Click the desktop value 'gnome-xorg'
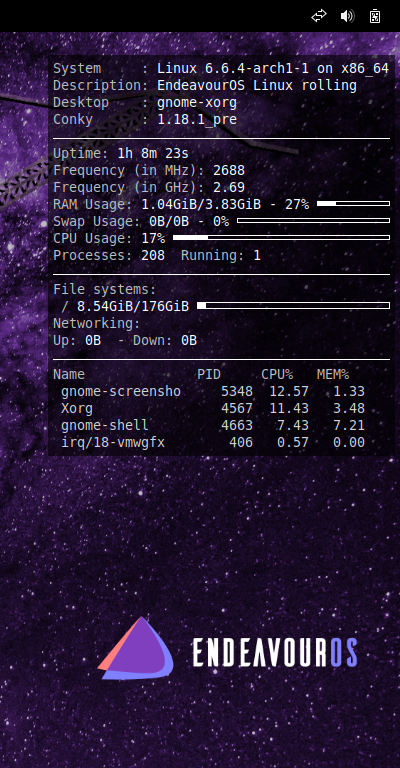The height and width of the screenshot is (768, 400). point(197,103)
